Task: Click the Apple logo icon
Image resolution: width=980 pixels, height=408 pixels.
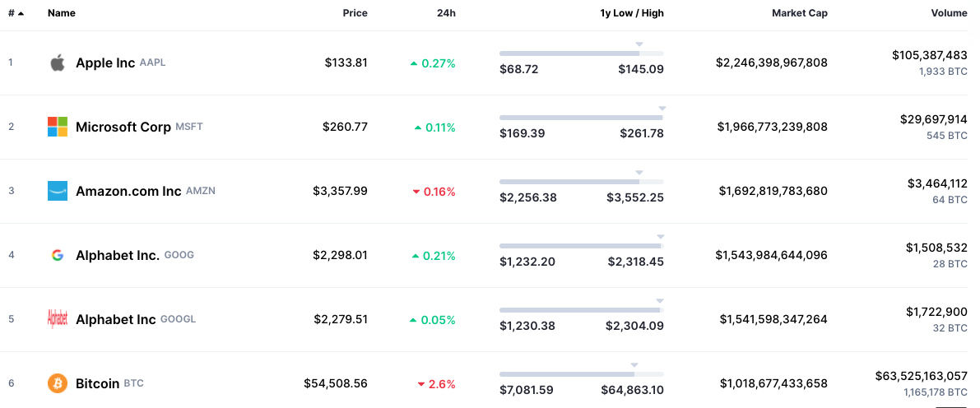Action: (x=57, y=63)
